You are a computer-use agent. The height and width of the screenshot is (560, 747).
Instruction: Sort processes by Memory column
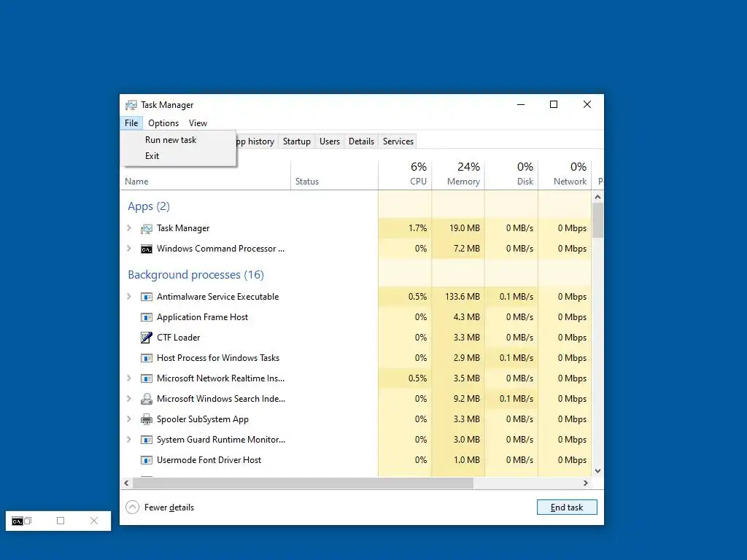tap(458, 175)
